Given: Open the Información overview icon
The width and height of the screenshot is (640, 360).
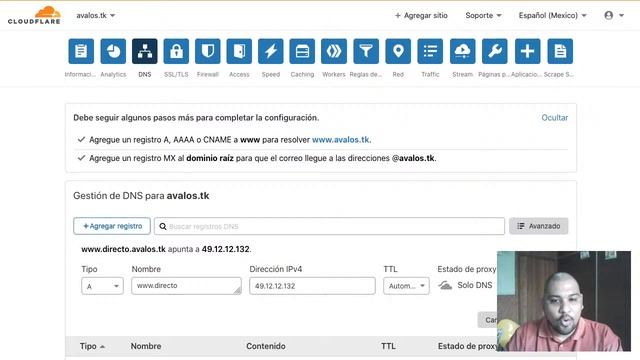Looking at the screenshot, I should [81, 51].
